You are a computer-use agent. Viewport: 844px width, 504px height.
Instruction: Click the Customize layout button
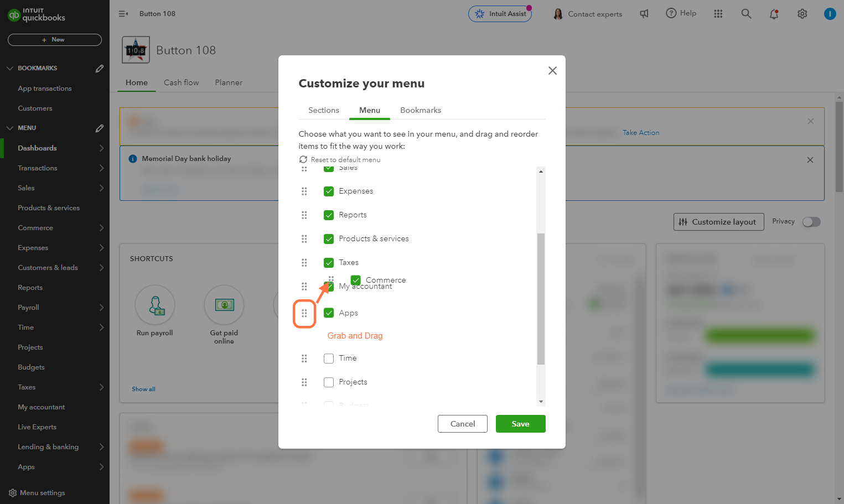pyautogui.click(x=719, y=222)
